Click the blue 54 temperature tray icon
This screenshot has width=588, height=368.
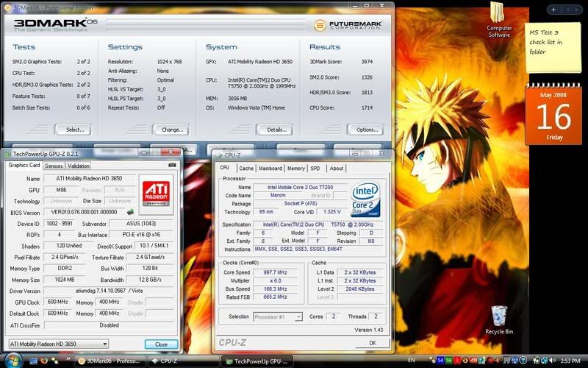click(440, 361)
